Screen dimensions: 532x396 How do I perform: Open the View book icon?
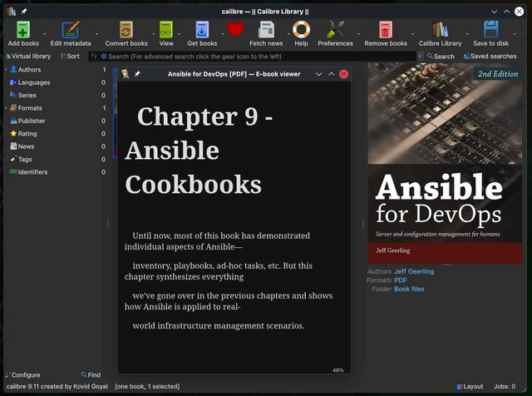[166, 30]
